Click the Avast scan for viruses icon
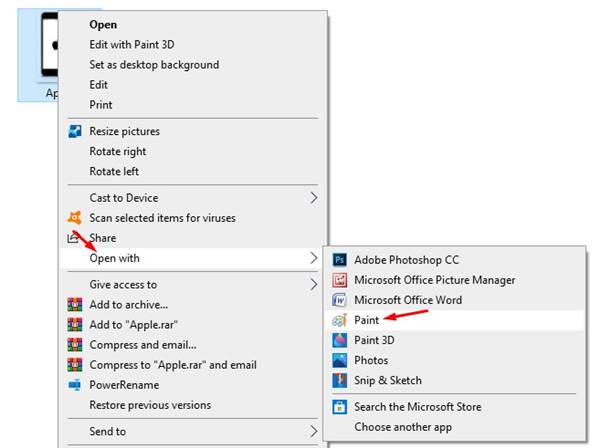Screen dimensions: 600x448 click(x=75, y=218)
